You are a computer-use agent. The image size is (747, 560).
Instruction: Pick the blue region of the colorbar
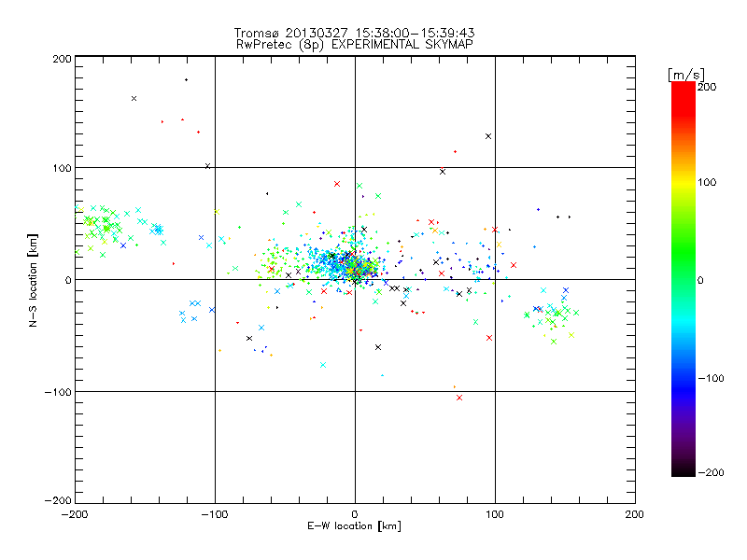(684, 385)
